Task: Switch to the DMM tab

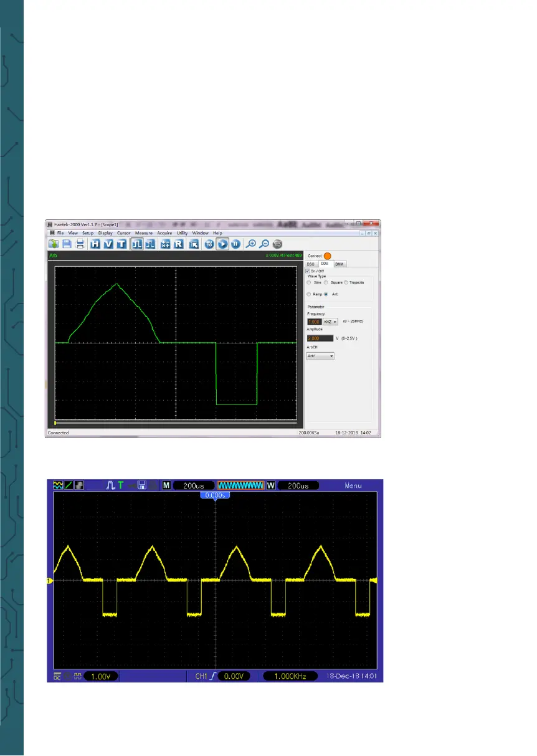Action: click(339, 264)
